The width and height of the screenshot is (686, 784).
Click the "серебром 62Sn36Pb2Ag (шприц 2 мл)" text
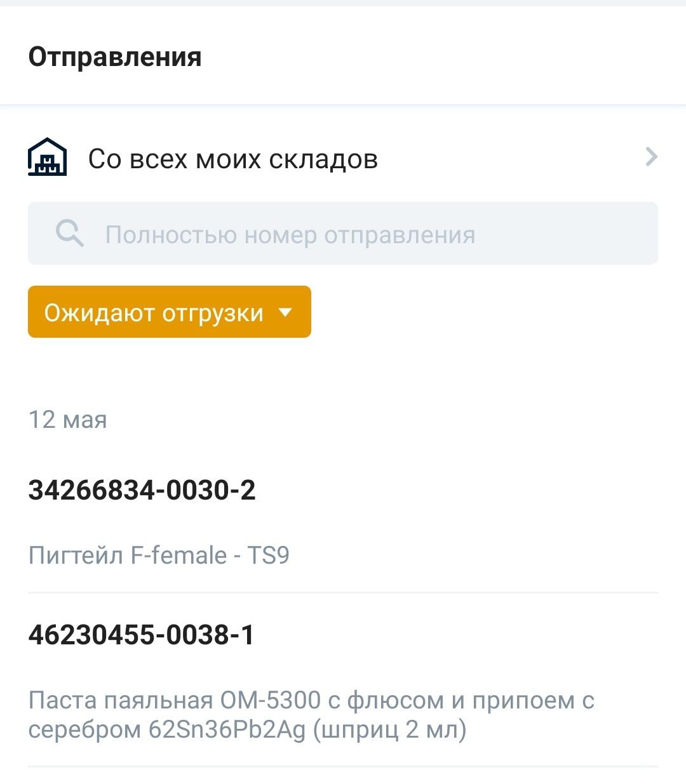pyautogui.click(x=248, y=730)
